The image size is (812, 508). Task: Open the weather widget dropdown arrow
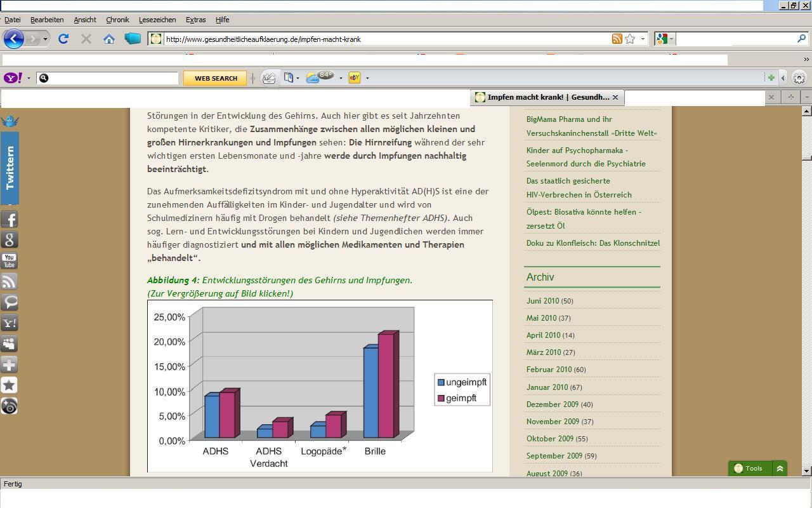click(341, 79)
